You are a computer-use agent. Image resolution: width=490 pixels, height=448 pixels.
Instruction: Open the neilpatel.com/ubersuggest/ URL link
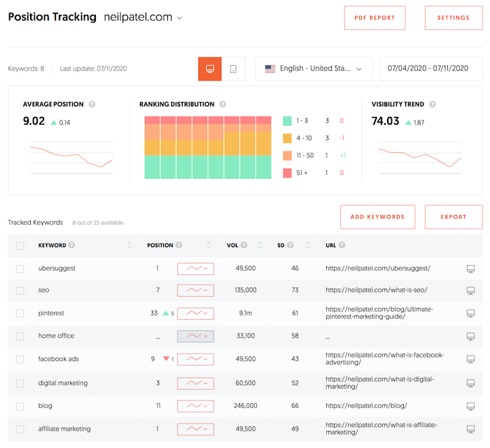point(378,268)
